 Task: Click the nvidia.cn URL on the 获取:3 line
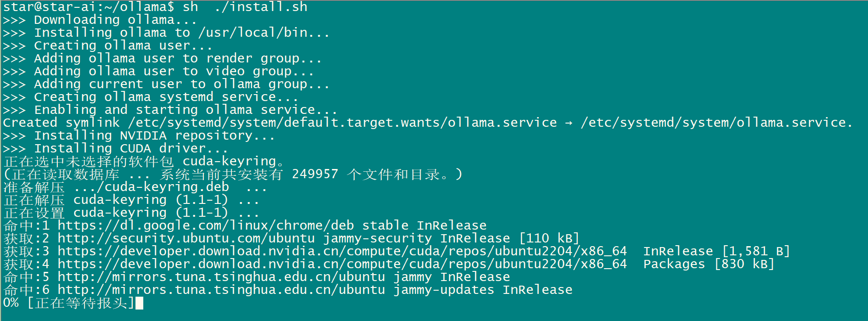tap(342, 251)
